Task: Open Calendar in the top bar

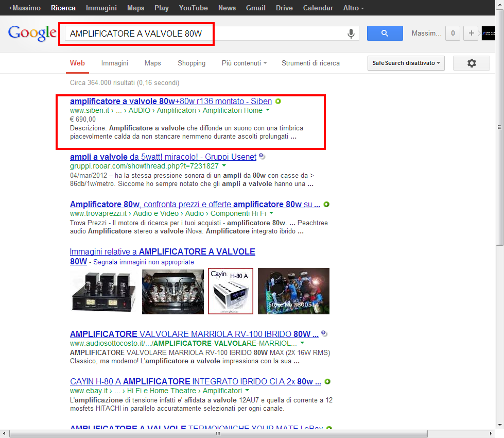Action: (x=318, y=8)
